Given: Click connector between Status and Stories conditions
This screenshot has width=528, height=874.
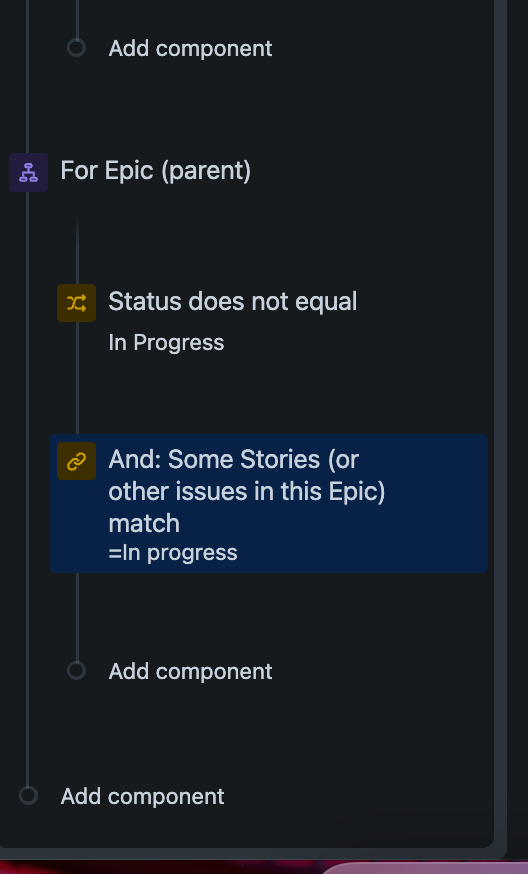Looking at the screenshot, I should coord(77,379).
